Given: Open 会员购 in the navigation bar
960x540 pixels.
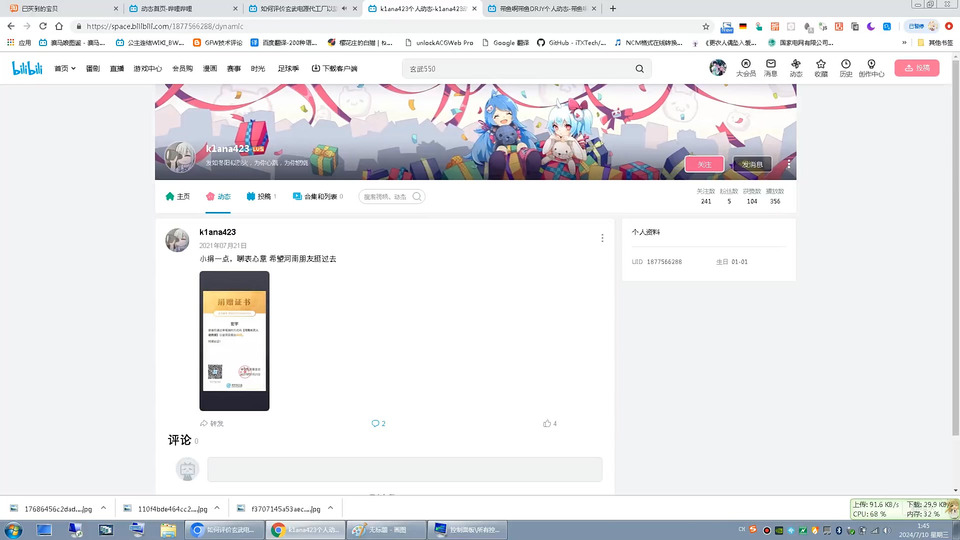Looking at the screenshot, I should tap(182, 69).
